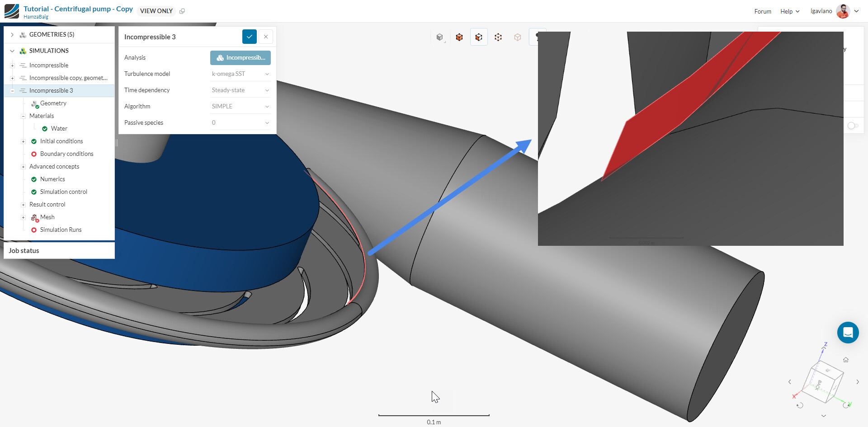
Task: Select the solid surfaces with edges view icon
Action: click(x=459, y=38)
